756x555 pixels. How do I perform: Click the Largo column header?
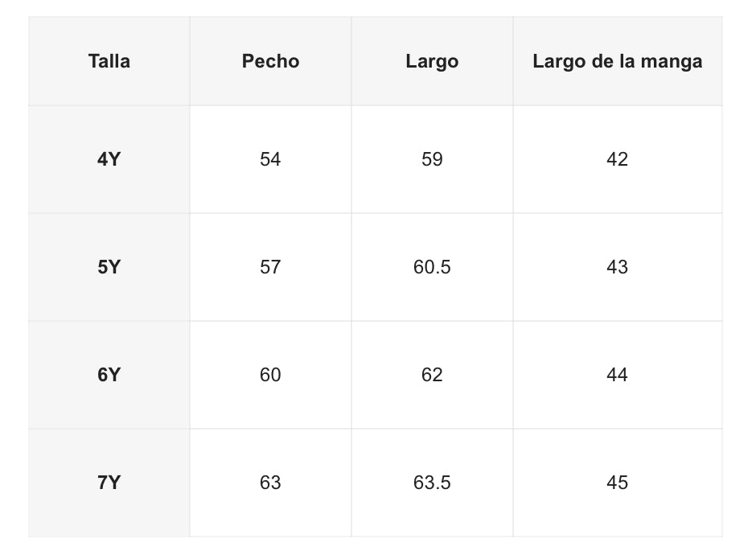pos(432,61)
